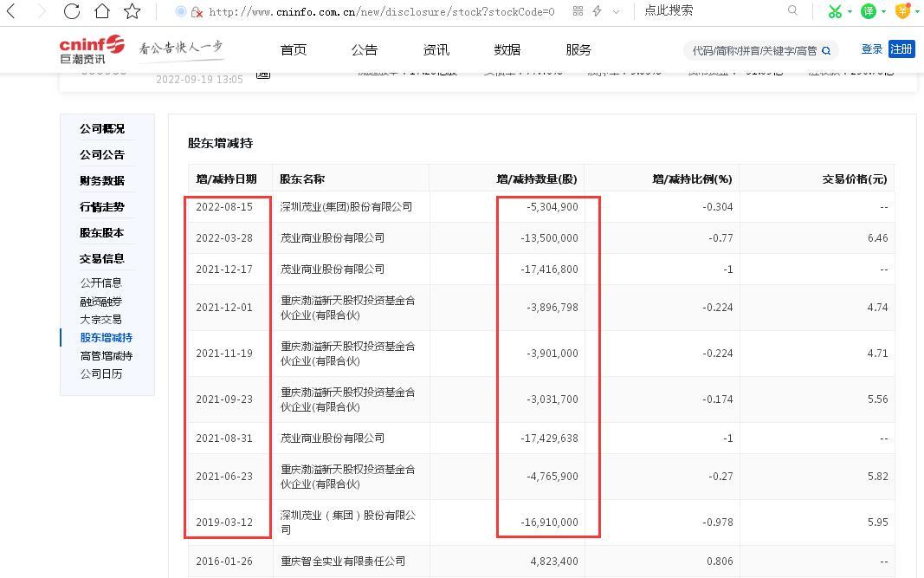Click the date cell 2021-11-19
Screen dimensions: 924x578
[224, 354]
